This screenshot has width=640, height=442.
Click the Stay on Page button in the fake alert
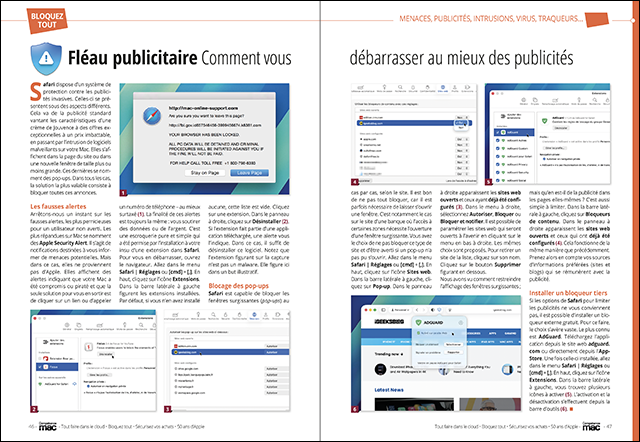(205, 173)
